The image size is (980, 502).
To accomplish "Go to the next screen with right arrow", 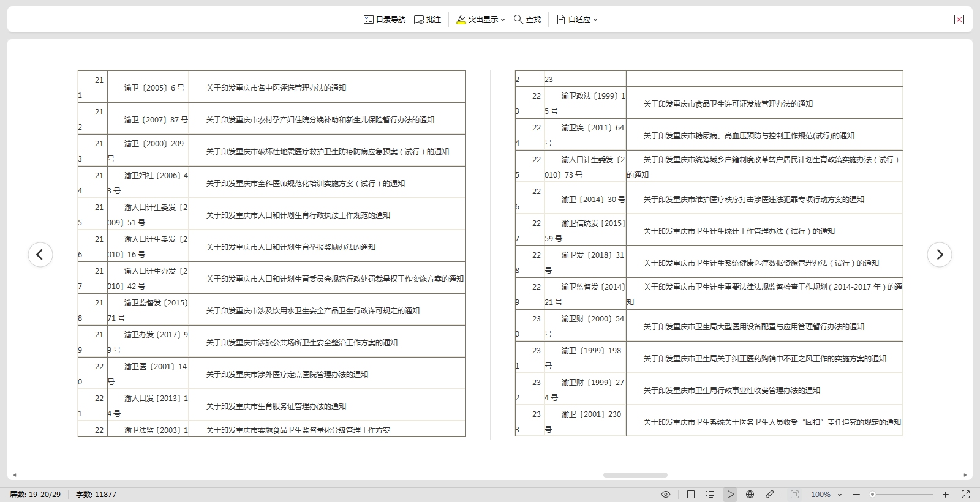I will [940, 255].
